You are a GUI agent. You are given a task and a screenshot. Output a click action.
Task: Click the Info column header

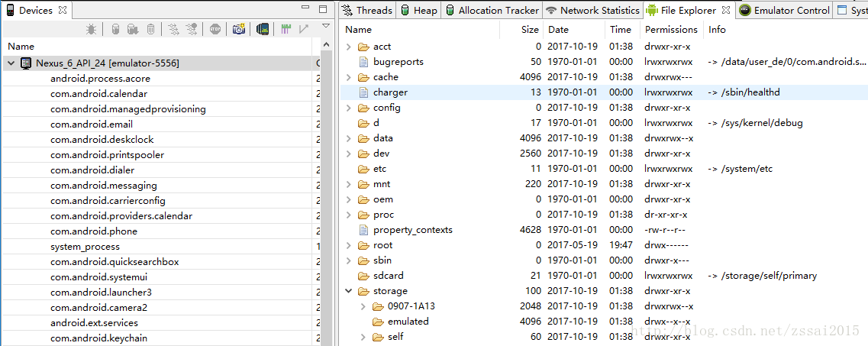pyautogui.click(x=786, y=29)
